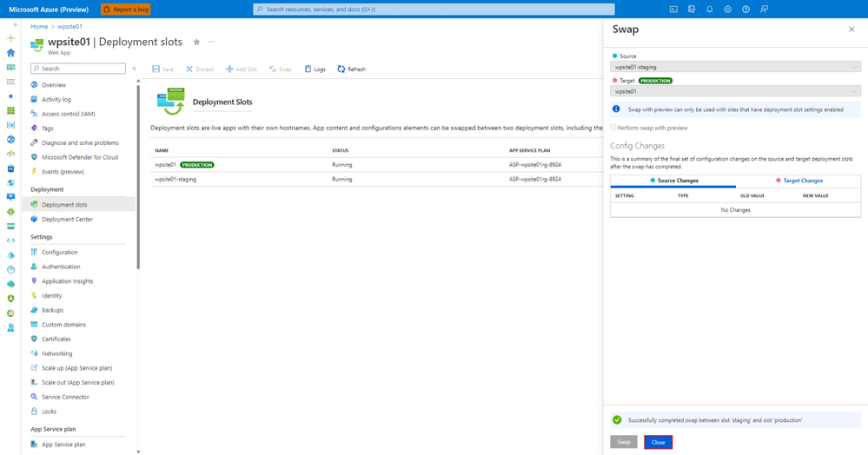
Task: Open All services icon in sidebar
Action: tap(10, 82)
